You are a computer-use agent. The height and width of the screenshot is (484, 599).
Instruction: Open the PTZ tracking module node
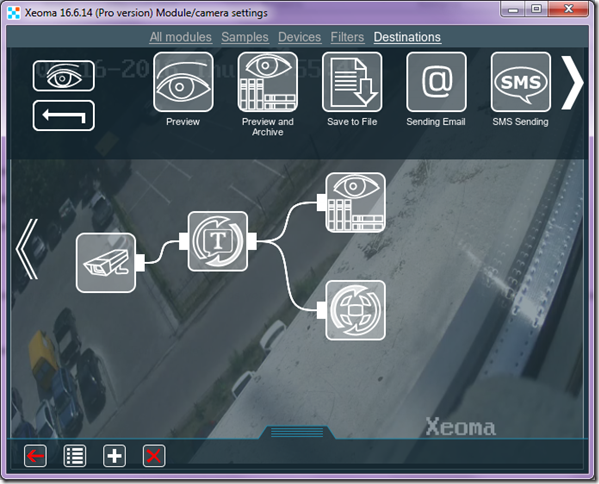(x=355, y=310)
